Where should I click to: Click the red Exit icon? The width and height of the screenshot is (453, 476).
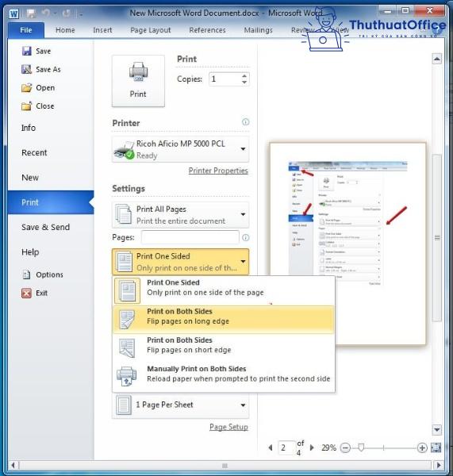(26, 293)
